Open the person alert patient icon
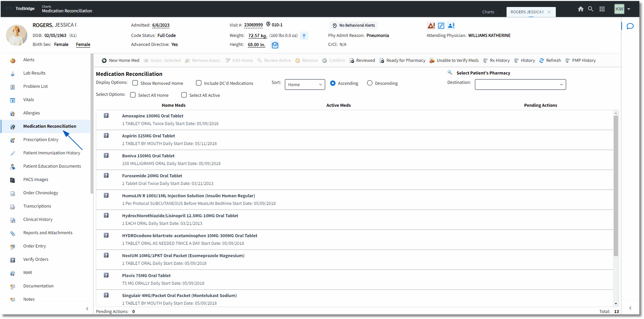The image size is (644, 319). 451,26
